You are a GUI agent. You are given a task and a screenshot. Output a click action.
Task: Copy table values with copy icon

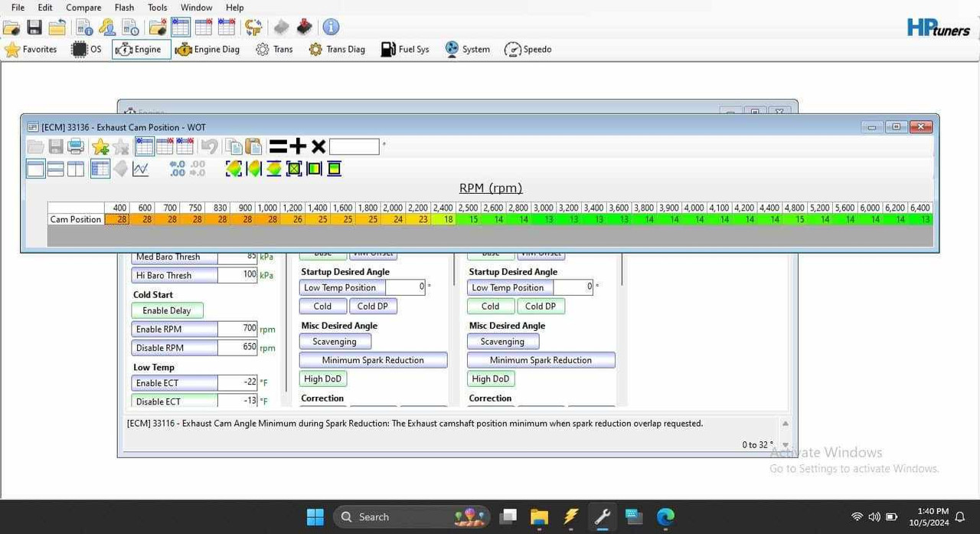click(x=234, y=146)
